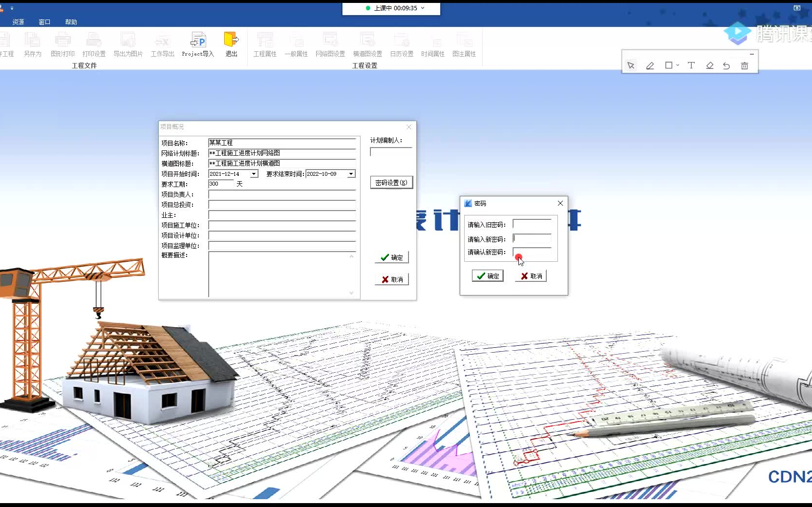Open 横道图设置 Gantt chart settings

click(367, 44)
